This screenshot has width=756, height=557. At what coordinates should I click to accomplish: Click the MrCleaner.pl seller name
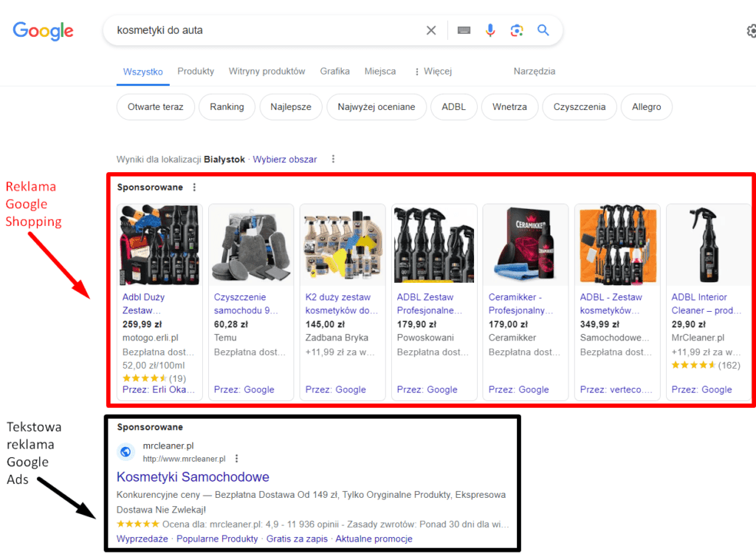(698, 338)
